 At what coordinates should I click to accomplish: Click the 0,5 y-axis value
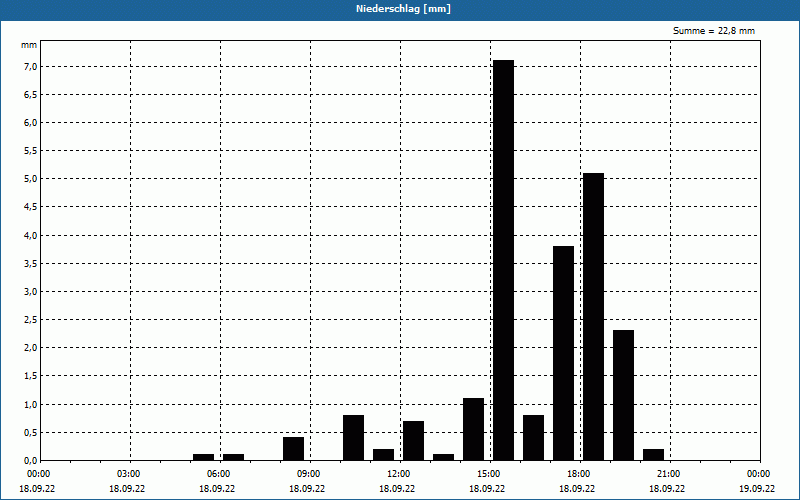30,432
